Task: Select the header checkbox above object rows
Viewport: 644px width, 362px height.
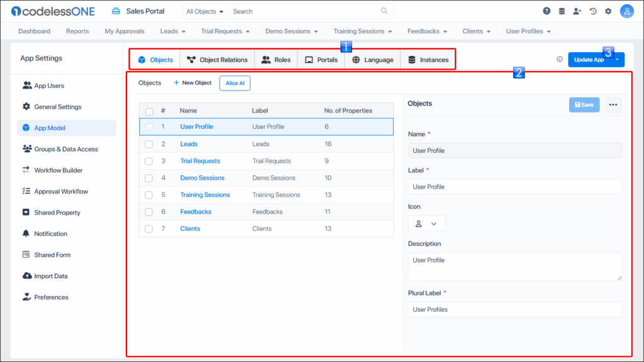Action: (x=148, y=110)
